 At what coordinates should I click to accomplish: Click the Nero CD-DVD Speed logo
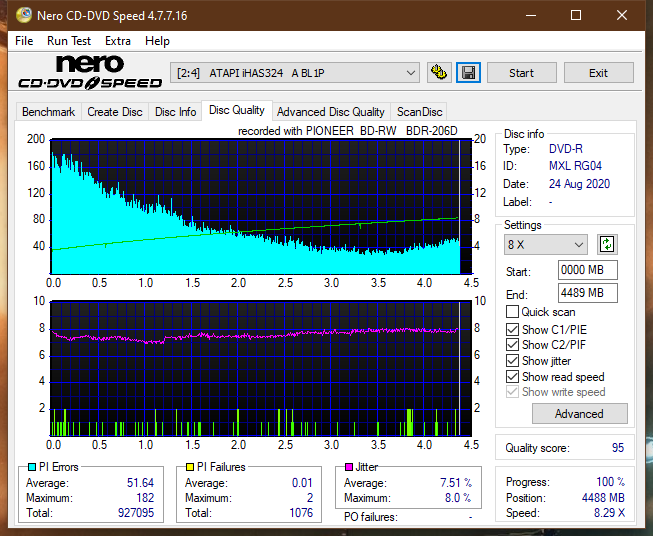click(x=90, y=72)
